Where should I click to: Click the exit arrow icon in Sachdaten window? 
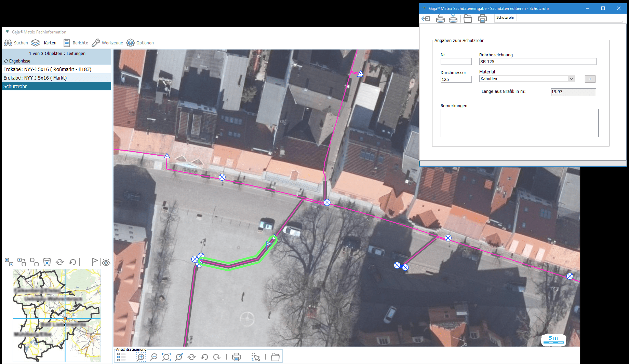point(426,19)
